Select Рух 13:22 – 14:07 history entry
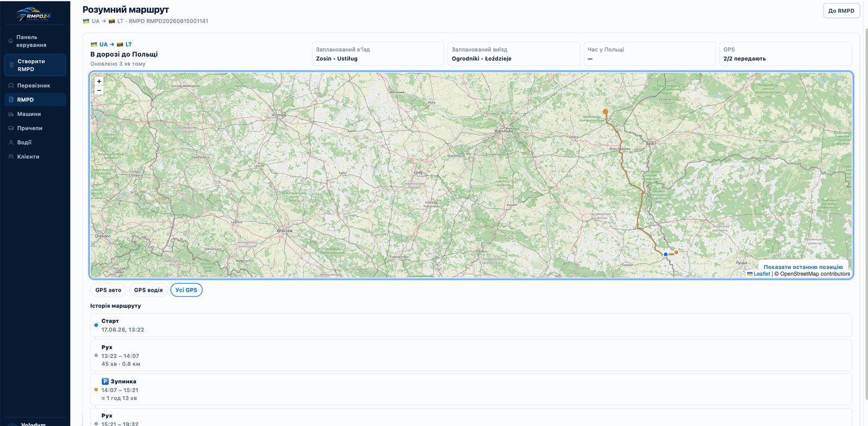This screenshot has width=868, height=426. tap(471, 356)
